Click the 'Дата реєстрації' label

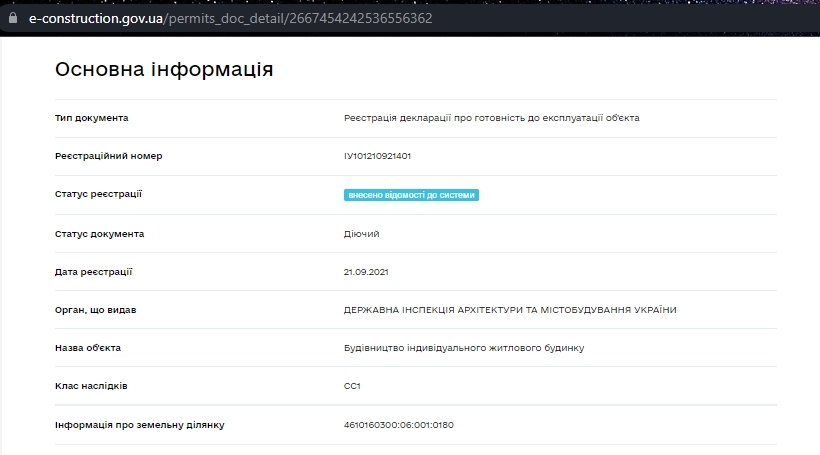tap(94, 272)
